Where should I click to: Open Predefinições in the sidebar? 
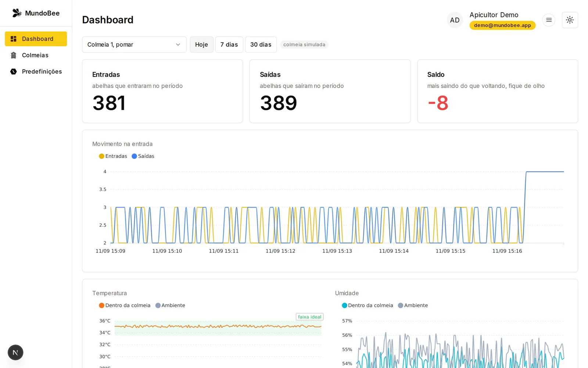(36, 71)
